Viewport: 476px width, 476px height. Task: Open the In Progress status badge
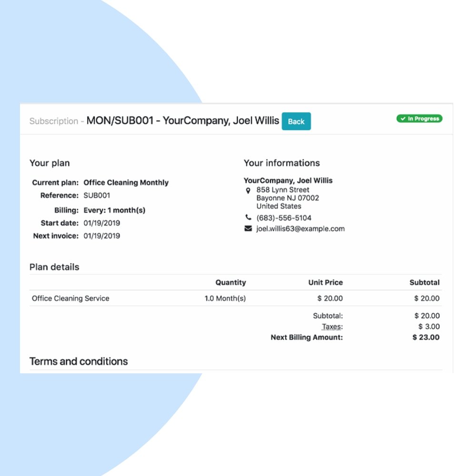419,119
